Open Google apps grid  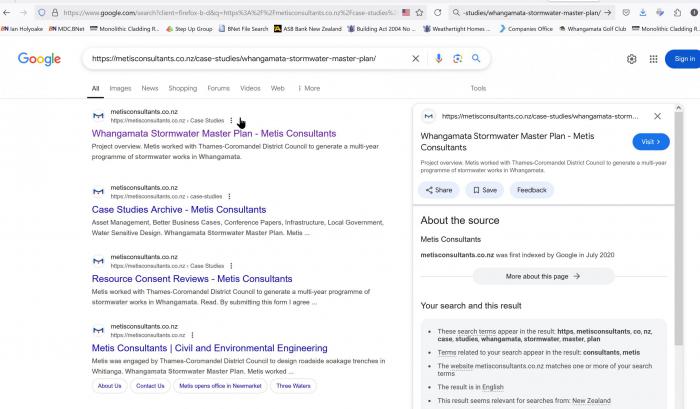(x=654, y=59)
